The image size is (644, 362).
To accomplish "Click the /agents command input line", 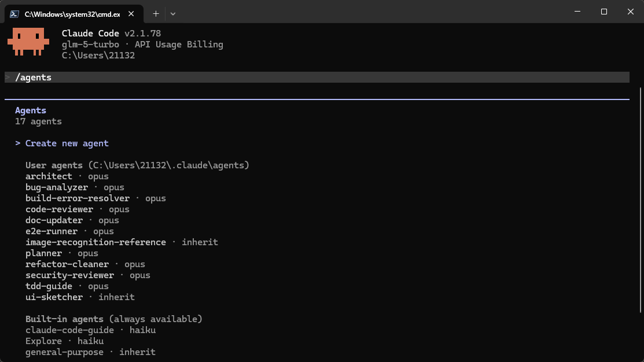I will pyautogui.click(x=317, y=77).
